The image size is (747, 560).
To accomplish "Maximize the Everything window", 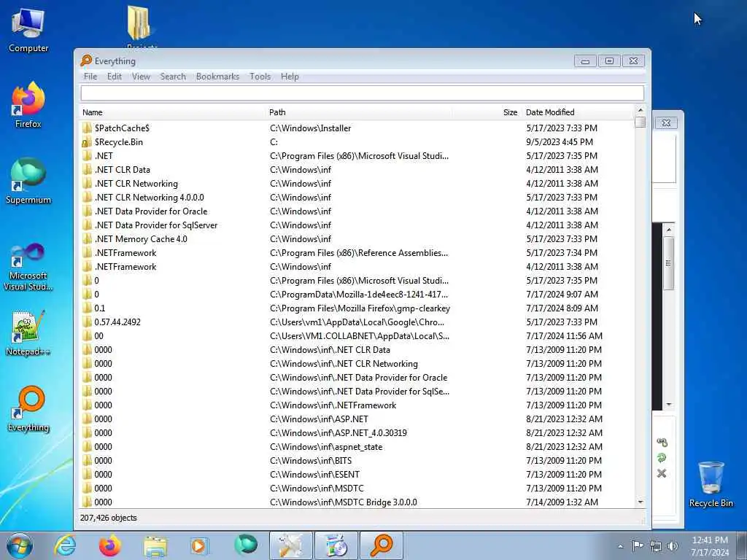I will click(609, 61).
